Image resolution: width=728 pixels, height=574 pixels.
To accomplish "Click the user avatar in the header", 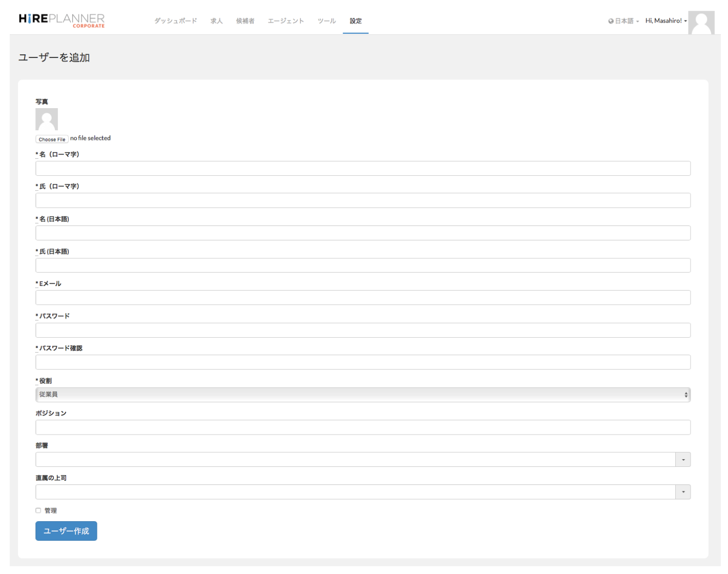I will (x=701, y=23).
